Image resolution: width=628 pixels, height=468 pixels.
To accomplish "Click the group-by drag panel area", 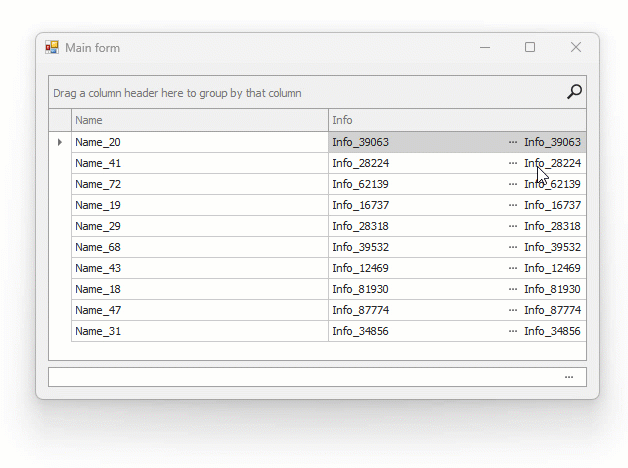I will (x=300, y=93).
